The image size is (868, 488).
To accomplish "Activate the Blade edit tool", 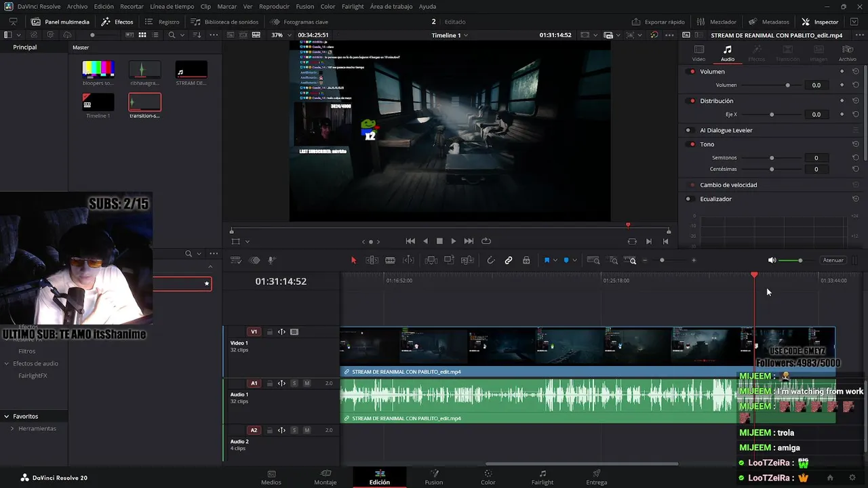I will pos(390,260).
